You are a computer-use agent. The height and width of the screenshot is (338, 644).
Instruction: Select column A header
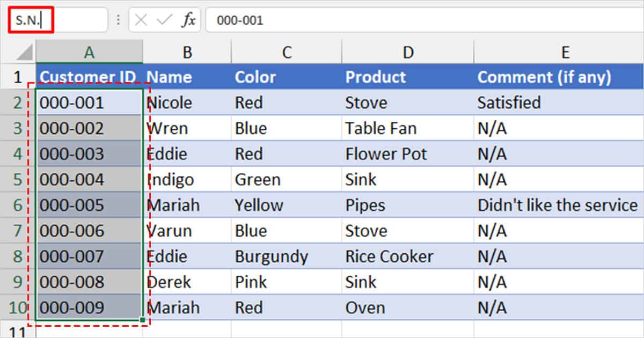click(x=89, y=52)
